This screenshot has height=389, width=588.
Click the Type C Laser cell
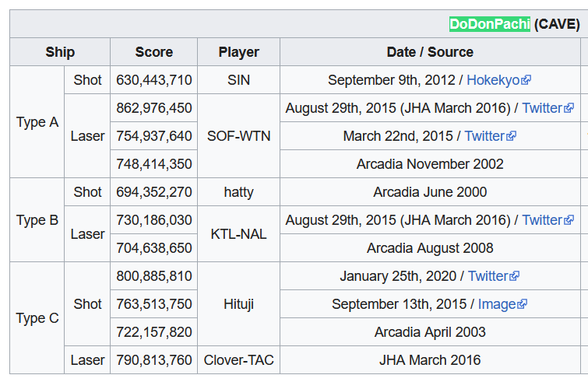[87, 360]
